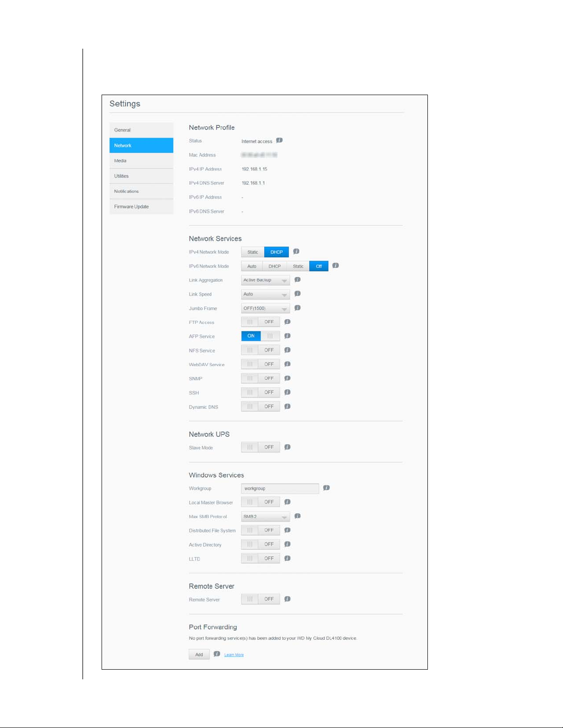Click the SSH info icon

coord(287,392)
